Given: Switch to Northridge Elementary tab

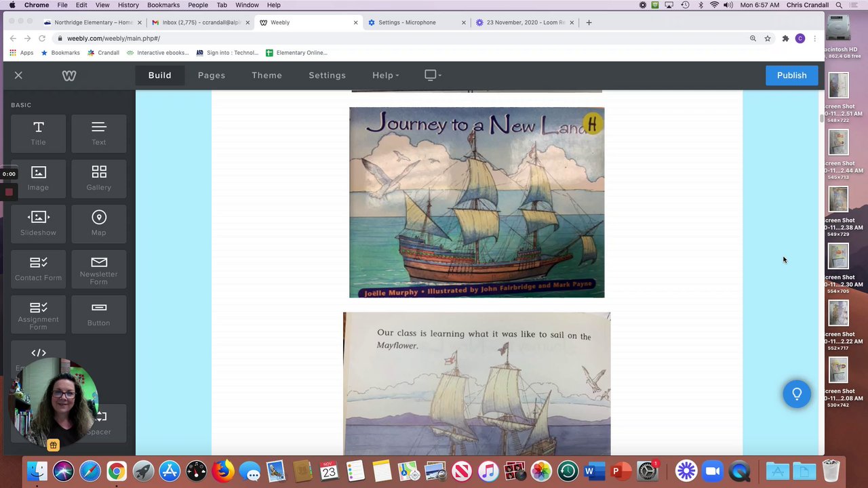Looking at the screenshot, I should click(x=92, y=22).
